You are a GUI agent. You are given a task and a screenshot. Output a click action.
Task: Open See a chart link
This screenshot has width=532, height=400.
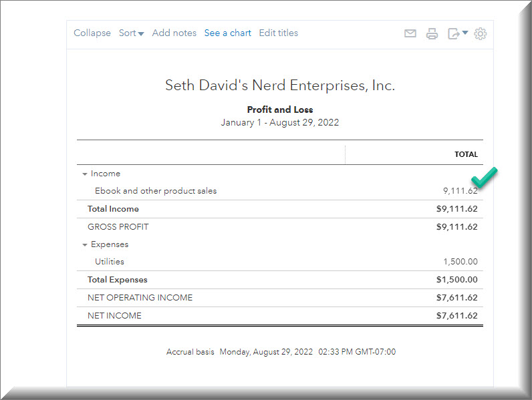(x=228, y=33)
